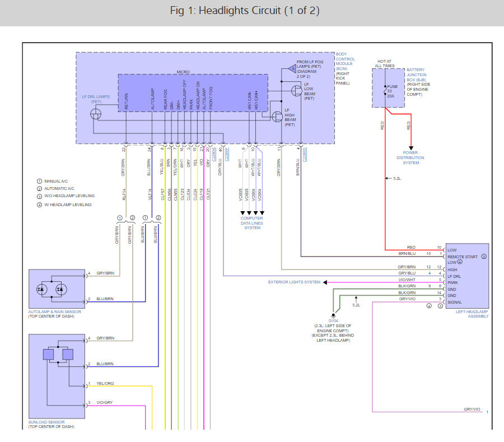This screenshot has height=442, width=504.
Task: Click the 'CLN55' circuit code
Action: pos(175,194)
